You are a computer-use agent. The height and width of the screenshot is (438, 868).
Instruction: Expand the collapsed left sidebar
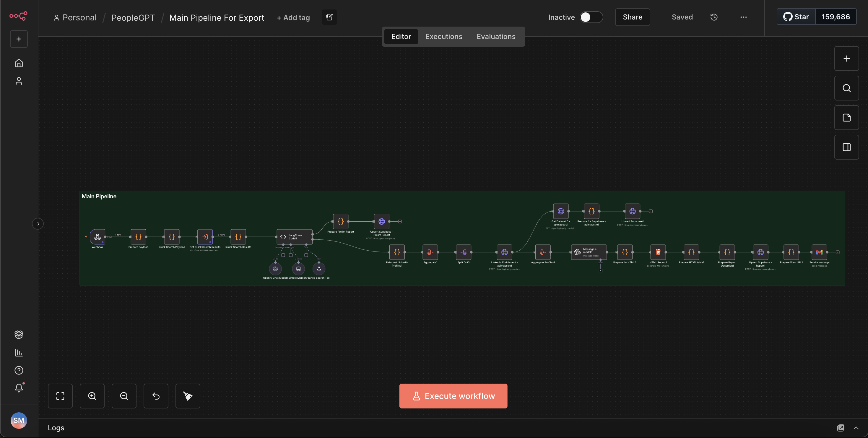pyautogui.click(x=38, y=223)
